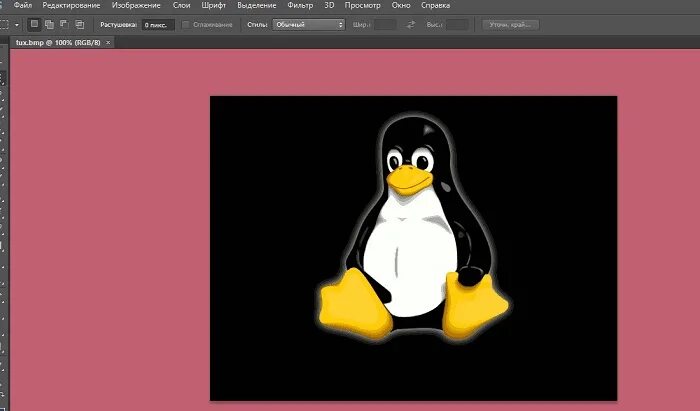The height and width of the screenshot is (411, 700).
Task: Toggle the Сглаживание checkbox
Action: point(186,25)
